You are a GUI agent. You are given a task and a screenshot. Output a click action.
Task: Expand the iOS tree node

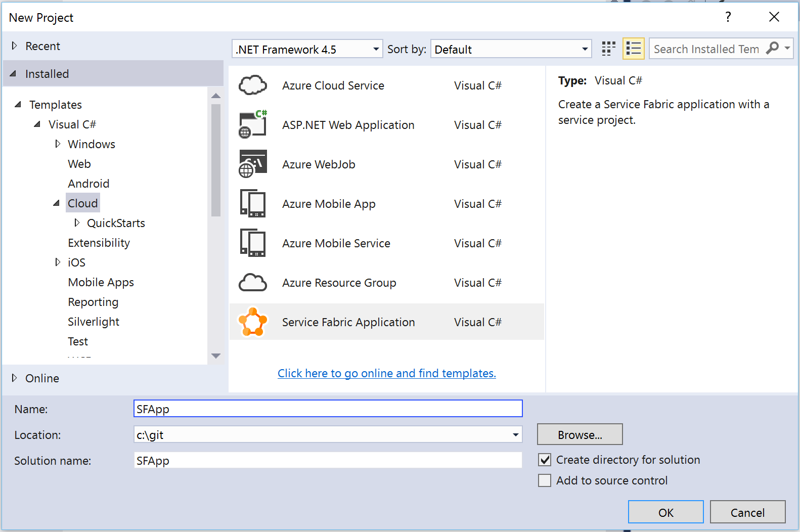tap(58, 262)
